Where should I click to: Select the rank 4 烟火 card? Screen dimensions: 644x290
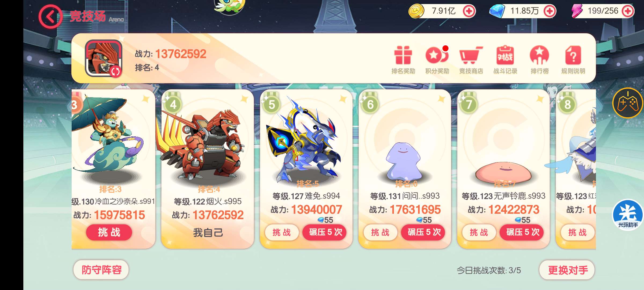(x=207, y=169)
